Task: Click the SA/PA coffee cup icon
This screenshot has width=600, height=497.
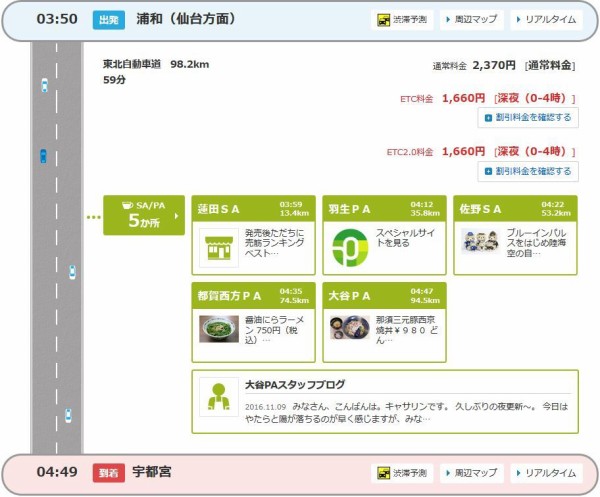Action: click(127, 205)
